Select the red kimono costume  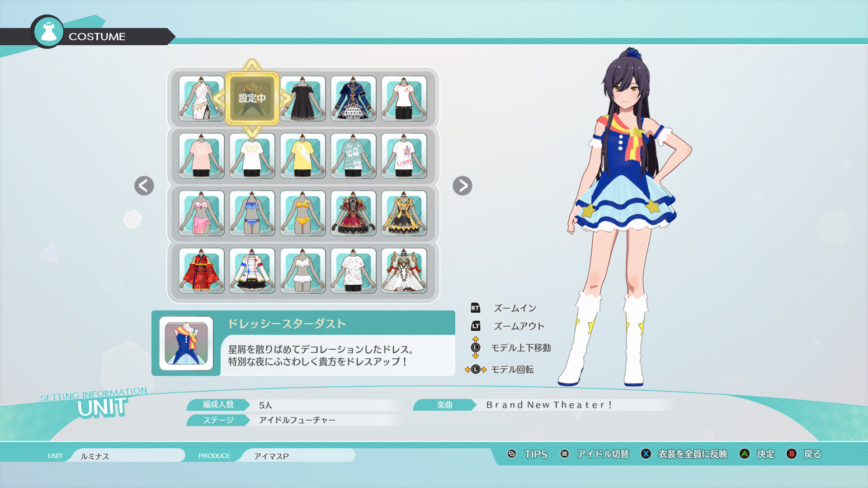201,270
